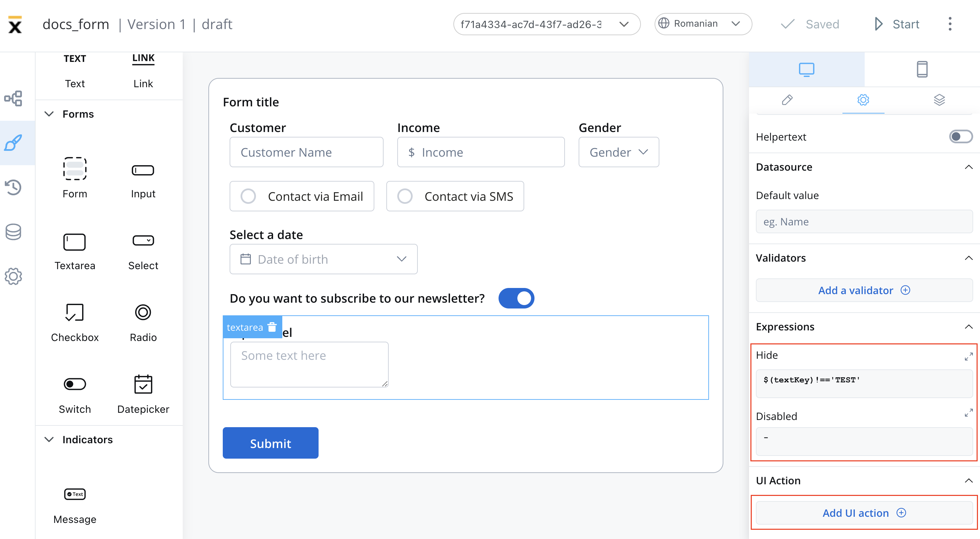Click the Income input field
Viewport: 980px width, 539px height.
coord(481,152)
